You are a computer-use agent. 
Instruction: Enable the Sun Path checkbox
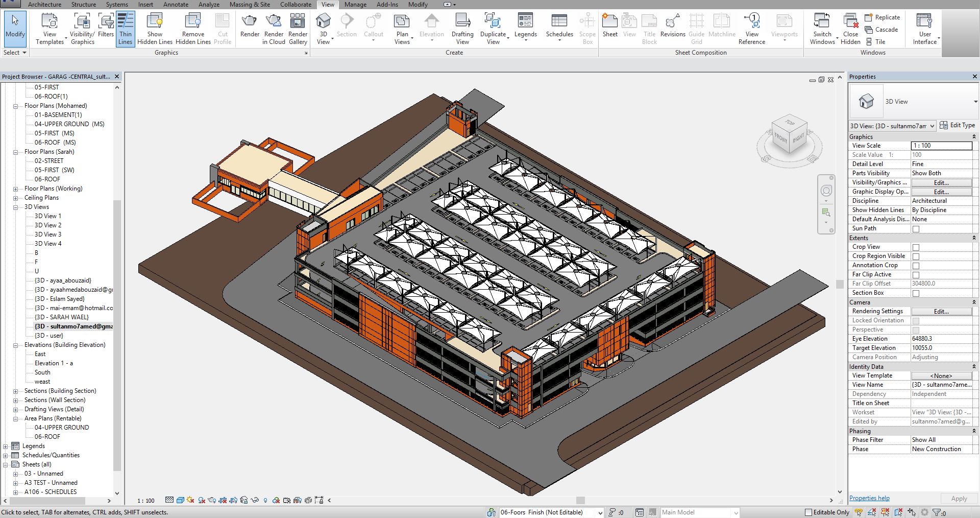(916, 229)
